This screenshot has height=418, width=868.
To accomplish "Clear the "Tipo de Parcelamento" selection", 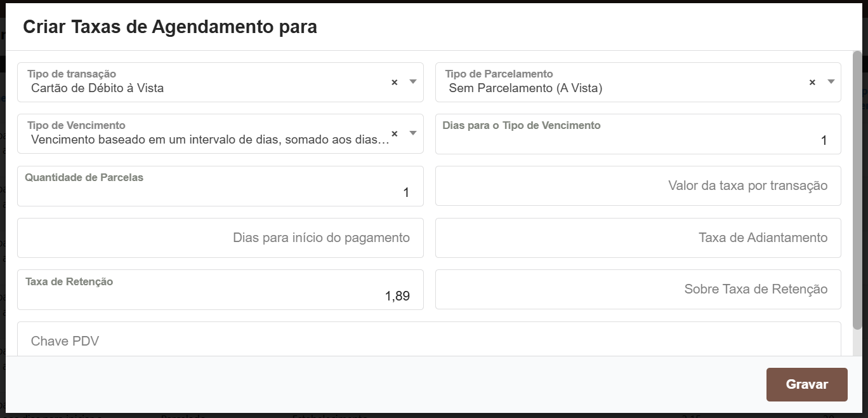I will [811, 82].
